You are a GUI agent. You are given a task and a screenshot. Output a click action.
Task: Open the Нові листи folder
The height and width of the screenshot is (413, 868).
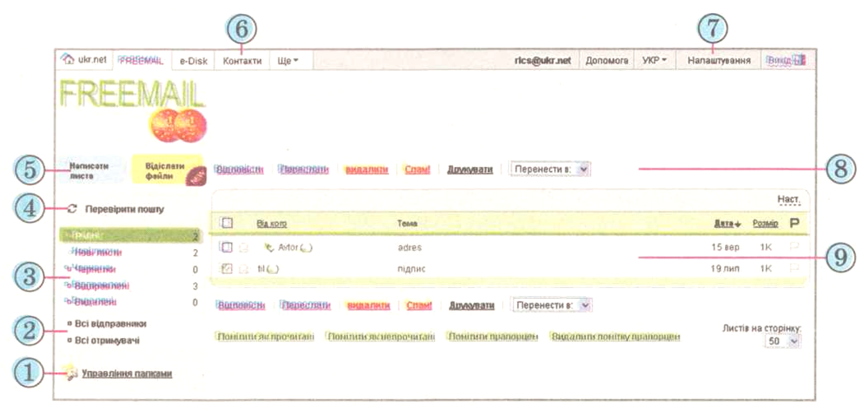pyautogui.click(x=98, y=253)
